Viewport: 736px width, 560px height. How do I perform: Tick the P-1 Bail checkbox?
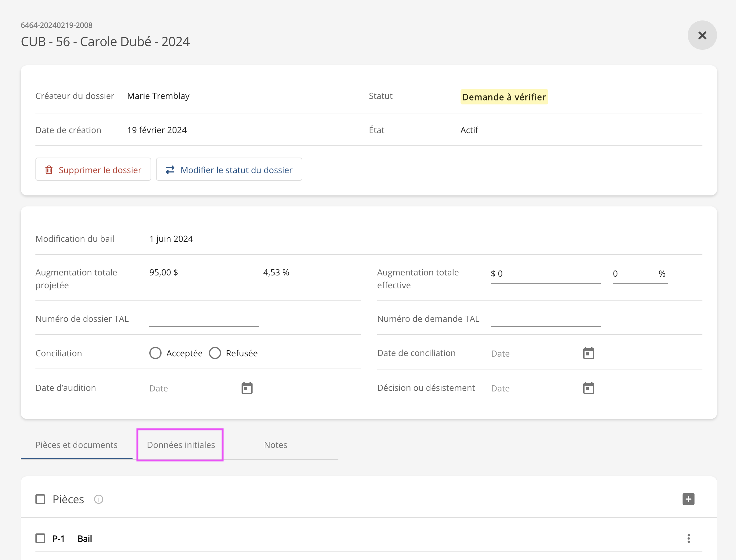pyautogui.click(x=40, y=538)
